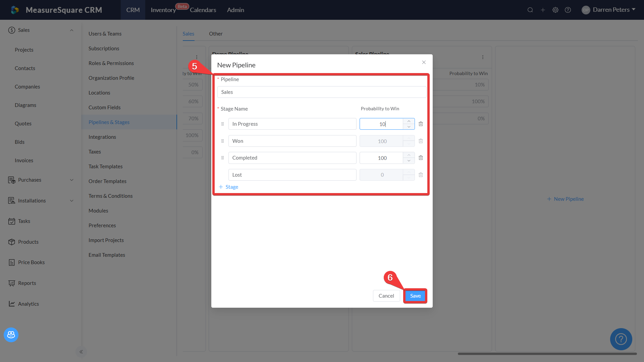Image resolution: width=644 pixels, height=362 pixels.
Task: Click the plus icon in top bar
Action: coord(543,10)
